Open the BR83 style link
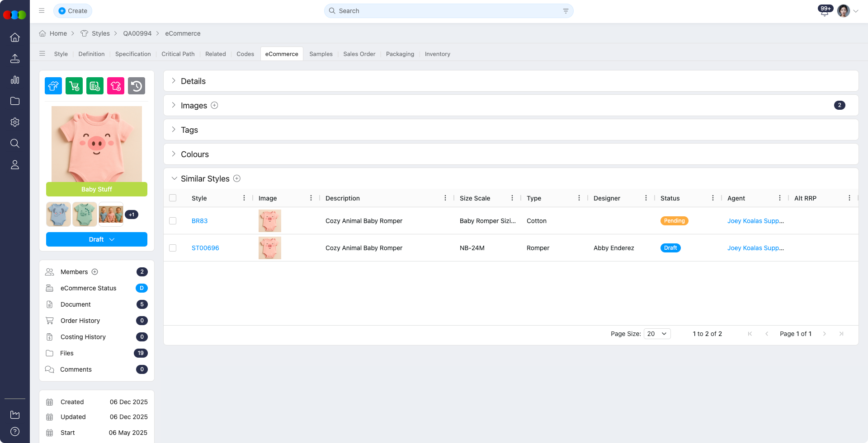This screenshot has width=868, height=443. (x=199, y=221)
